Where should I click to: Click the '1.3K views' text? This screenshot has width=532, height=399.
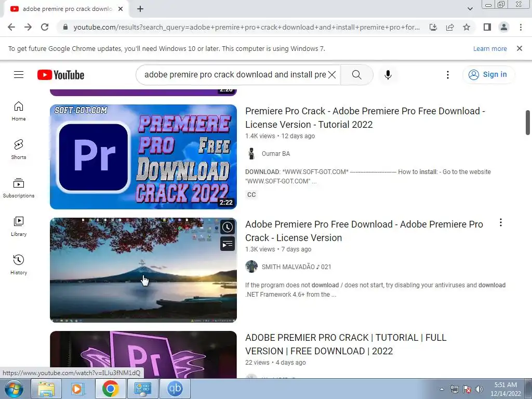pos(260,249)
